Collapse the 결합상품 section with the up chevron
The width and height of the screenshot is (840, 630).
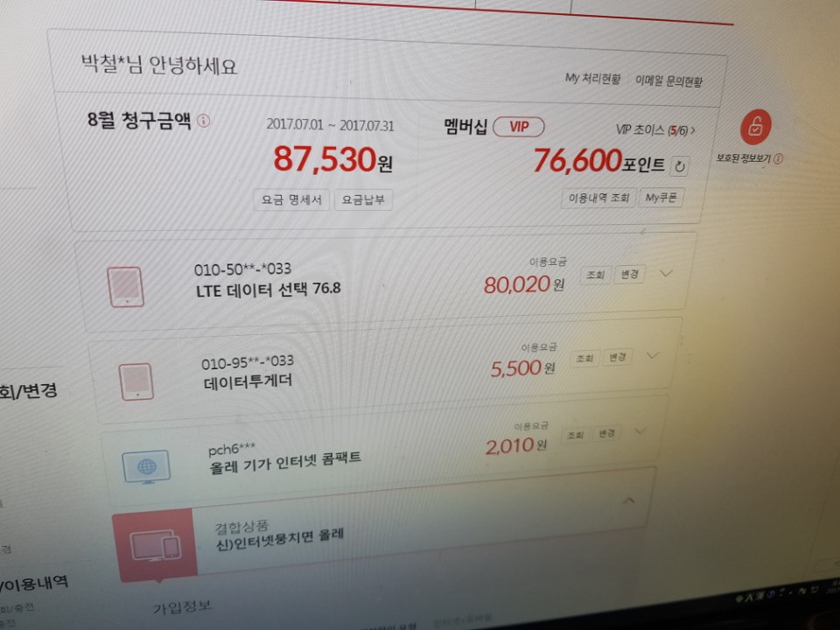coord(628,500)
